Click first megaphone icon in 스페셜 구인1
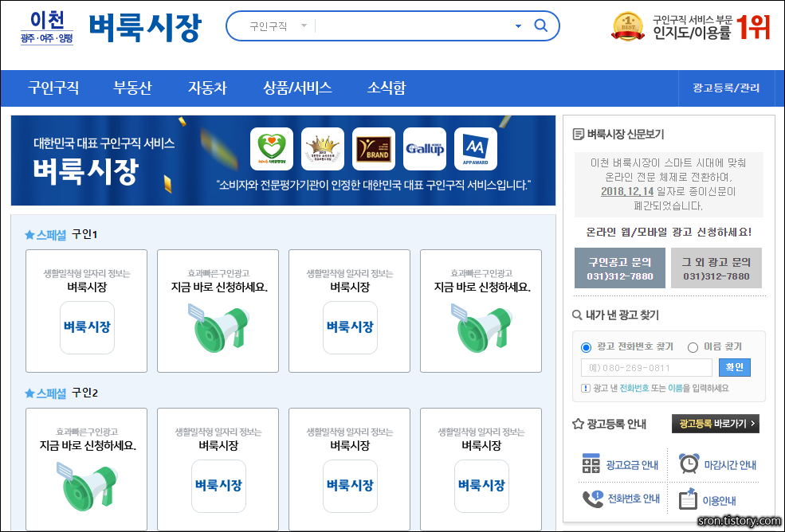The height and width of the screenshot is (532, 785). [221, 329]
